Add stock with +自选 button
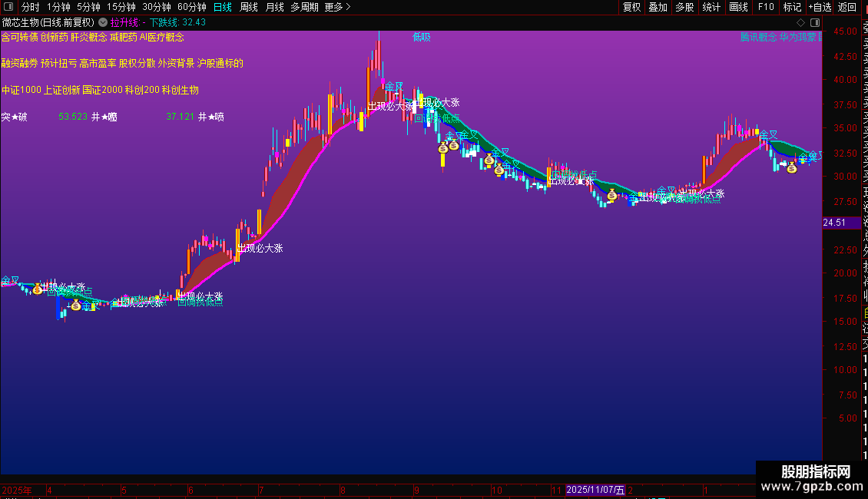This screenshot has height=499, width=868. pos(820,7)
